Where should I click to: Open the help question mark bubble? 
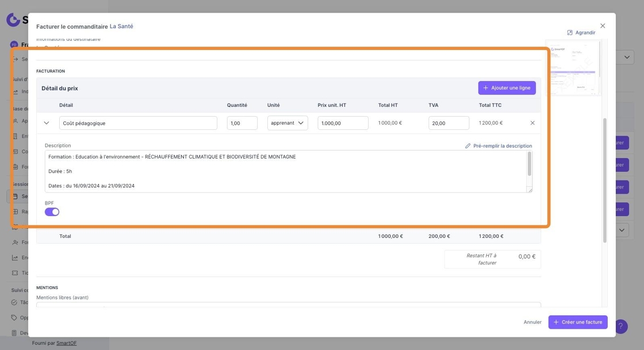tap(620, 326)
